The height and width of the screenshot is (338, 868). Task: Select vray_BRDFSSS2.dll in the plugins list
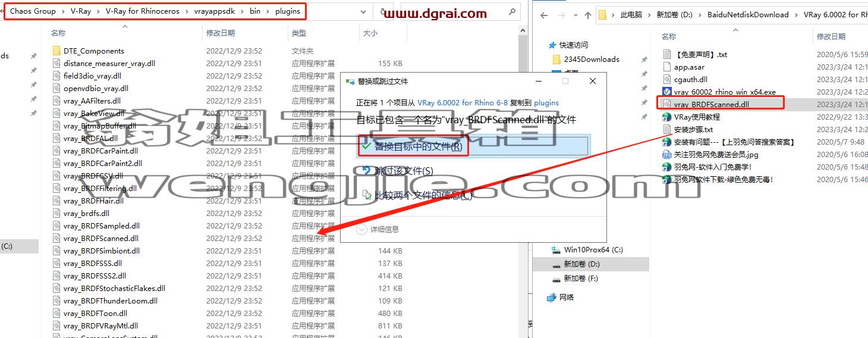(x=95, y=276)
